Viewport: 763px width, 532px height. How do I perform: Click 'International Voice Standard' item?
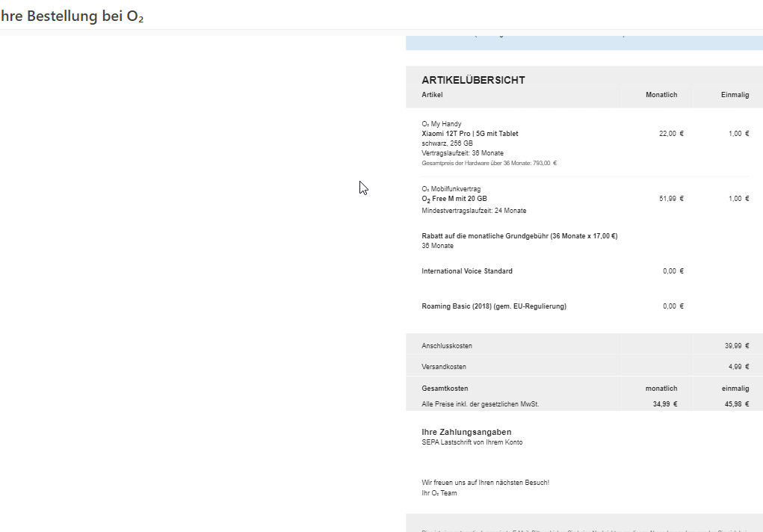coord(466,271)
